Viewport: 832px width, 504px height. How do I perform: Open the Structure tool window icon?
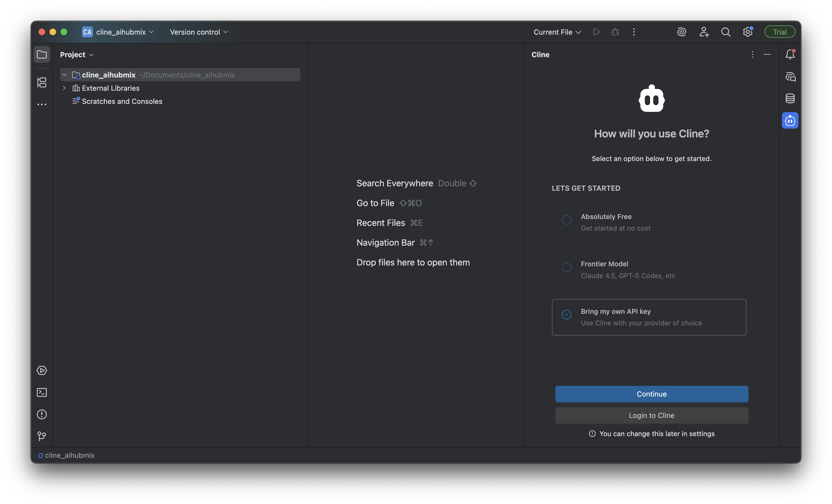click(x=42, y=82)
